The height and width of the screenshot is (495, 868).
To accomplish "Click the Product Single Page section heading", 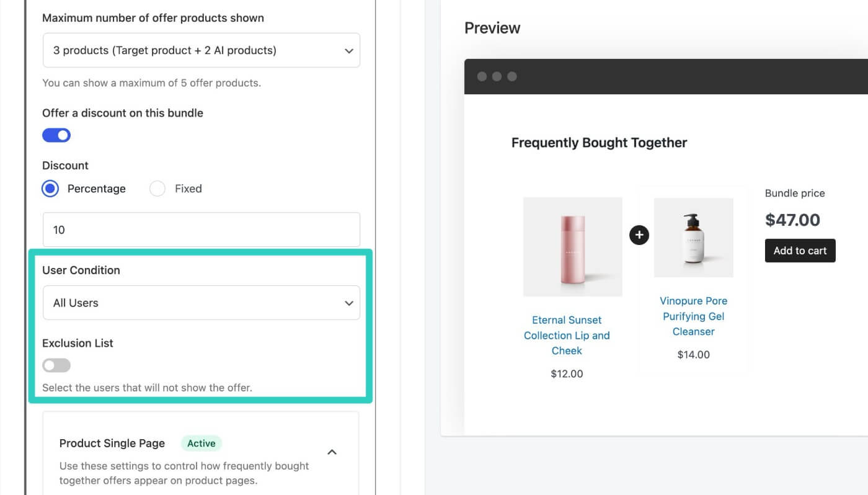I will [x=112, y=443].
